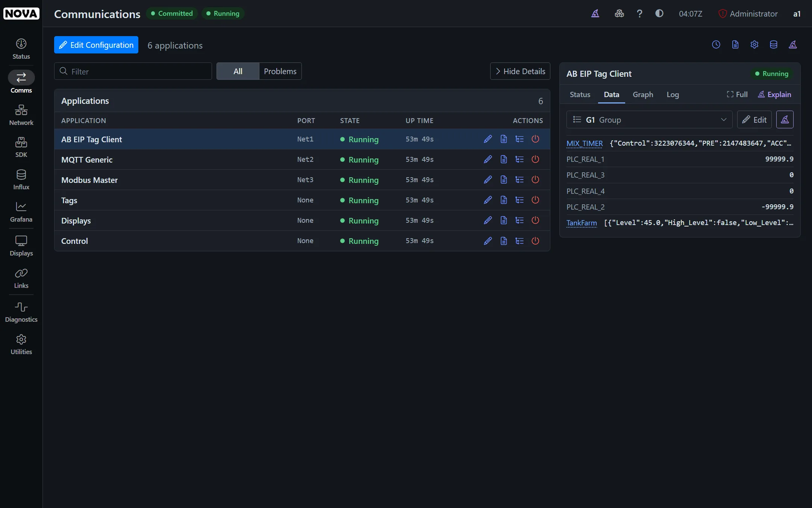Click the a1 label in top bar
812x508 pixels.
point(797,14)
